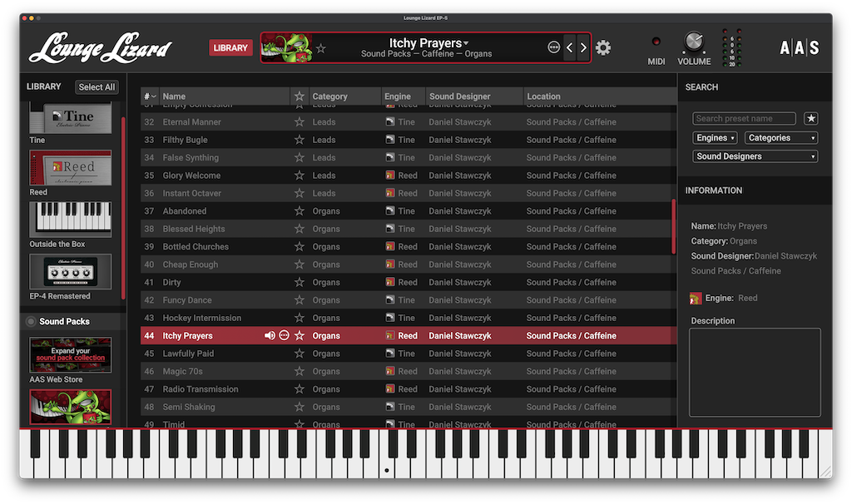Click the AAS logo

tap(800, 47)
